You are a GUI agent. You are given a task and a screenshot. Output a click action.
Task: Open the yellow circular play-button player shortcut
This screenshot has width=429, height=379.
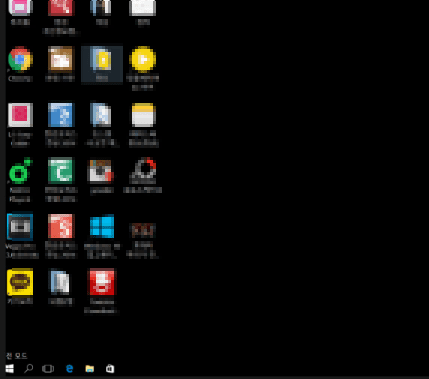tap(143, 59)
